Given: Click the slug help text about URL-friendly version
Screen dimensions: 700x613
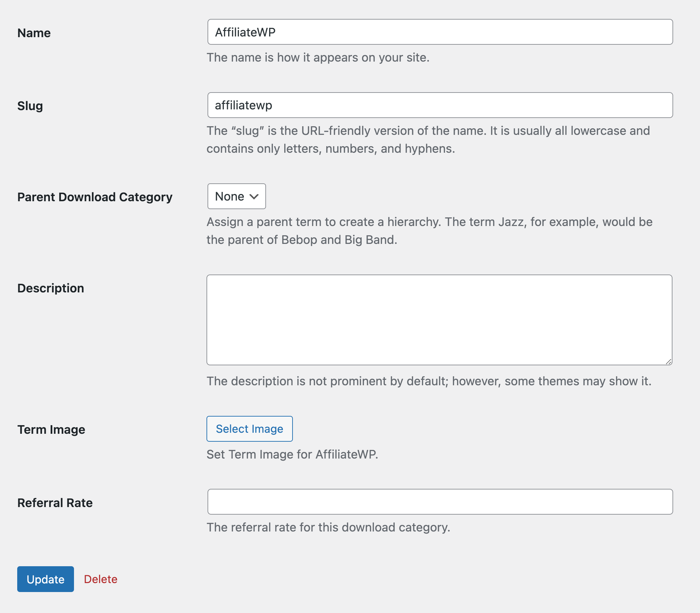Looking at the screenshot, I should [x=428, y=140].
